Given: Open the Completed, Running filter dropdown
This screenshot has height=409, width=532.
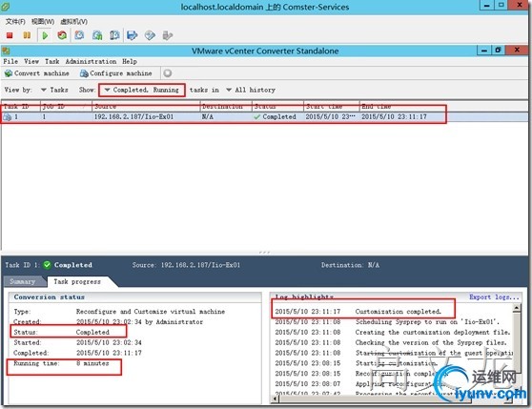Looking at the screenshot, I should pos(141,90).
